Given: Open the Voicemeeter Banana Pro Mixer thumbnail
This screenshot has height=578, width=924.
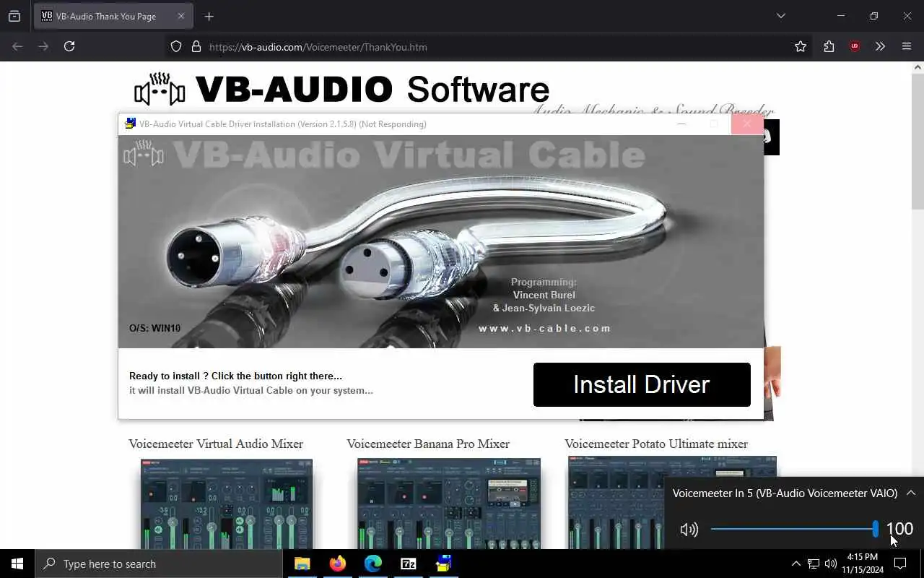Looking at the screenshot, I should coord(448,504).
